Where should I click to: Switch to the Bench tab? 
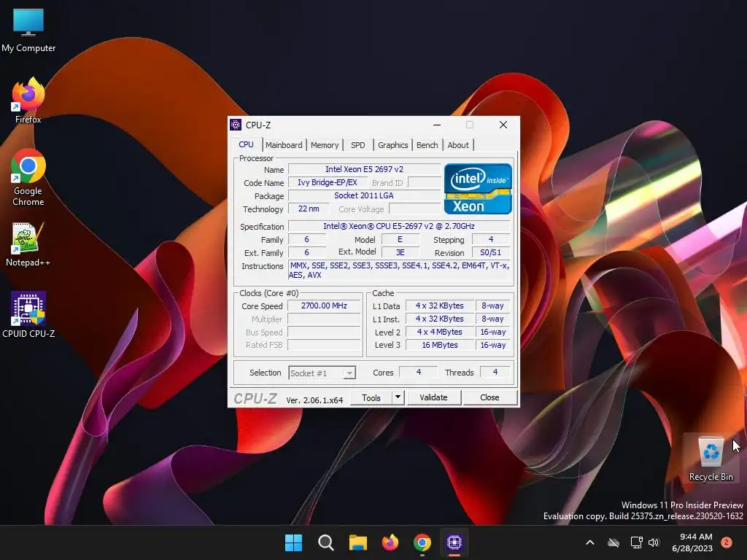tap(427, 145)
